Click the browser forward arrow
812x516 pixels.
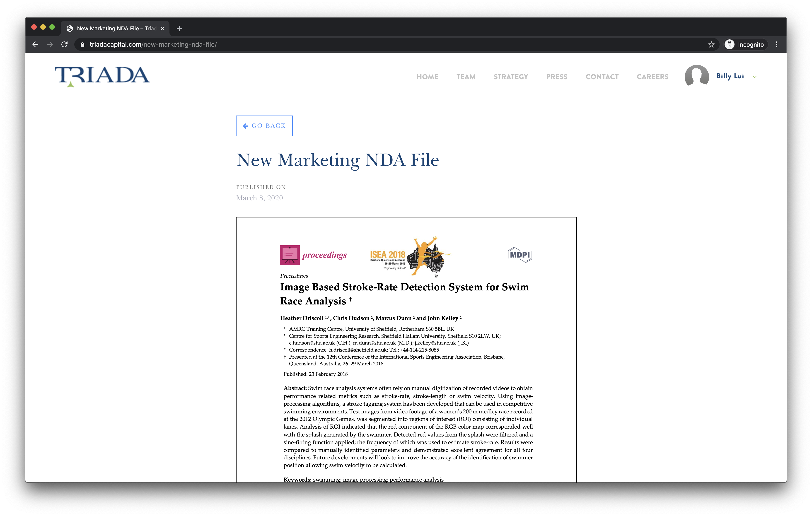[x=50, y=44]
